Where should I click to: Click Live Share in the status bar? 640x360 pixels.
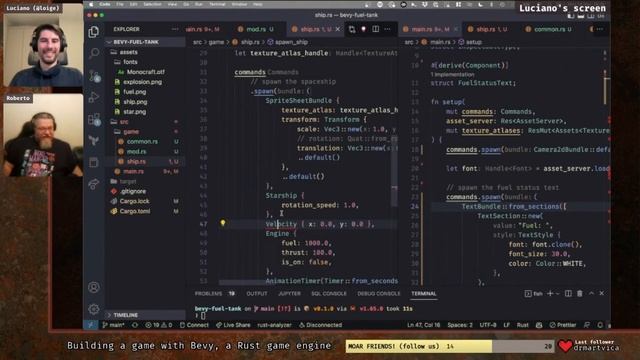(x=233, y=325)
